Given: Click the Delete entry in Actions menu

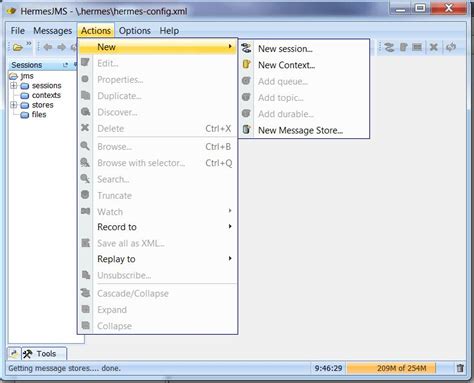Looking at the screenshot, I should click(157, 129).
